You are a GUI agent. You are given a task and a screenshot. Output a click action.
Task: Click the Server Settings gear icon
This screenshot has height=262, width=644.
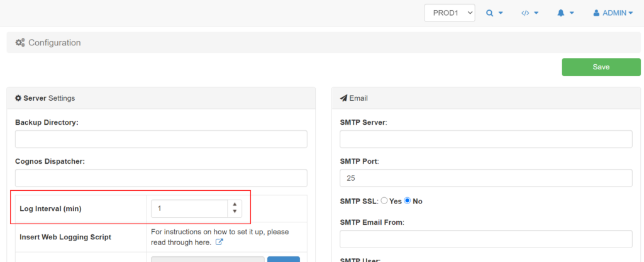(18, 98)
